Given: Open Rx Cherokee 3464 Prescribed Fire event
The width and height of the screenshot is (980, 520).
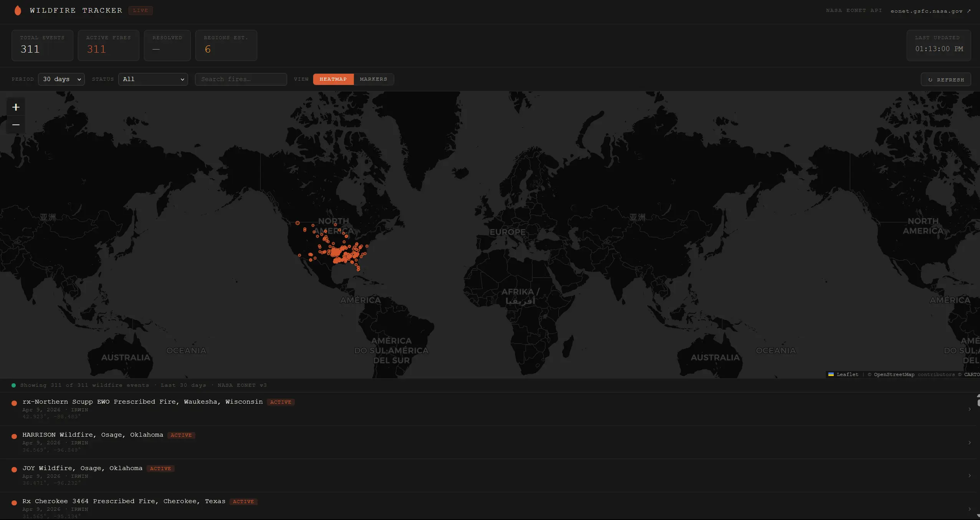Looking at the screenshot, I should [488, 506].
